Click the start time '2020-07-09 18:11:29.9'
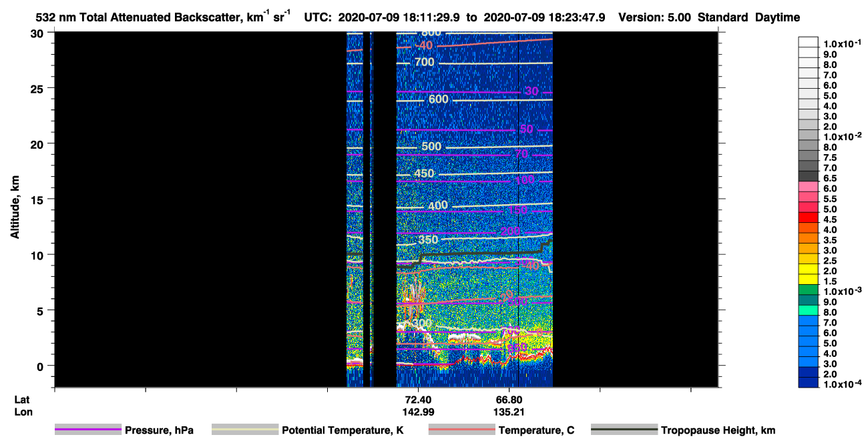868x445 pixels. 401,18
